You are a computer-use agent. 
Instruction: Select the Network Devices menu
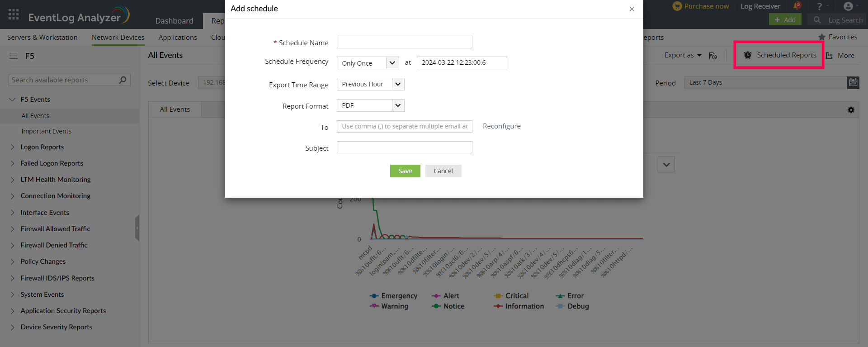coord(118,38)
